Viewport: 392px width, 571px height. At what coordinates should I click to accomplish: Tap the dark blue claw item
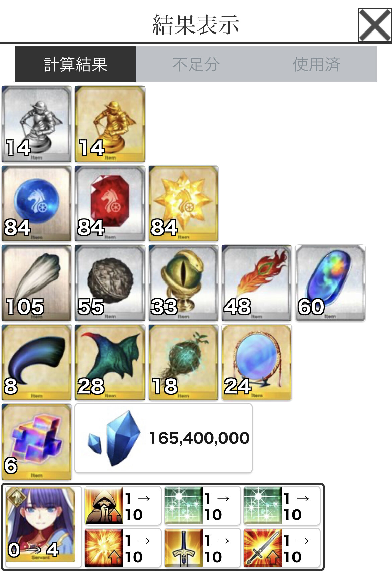37,362
